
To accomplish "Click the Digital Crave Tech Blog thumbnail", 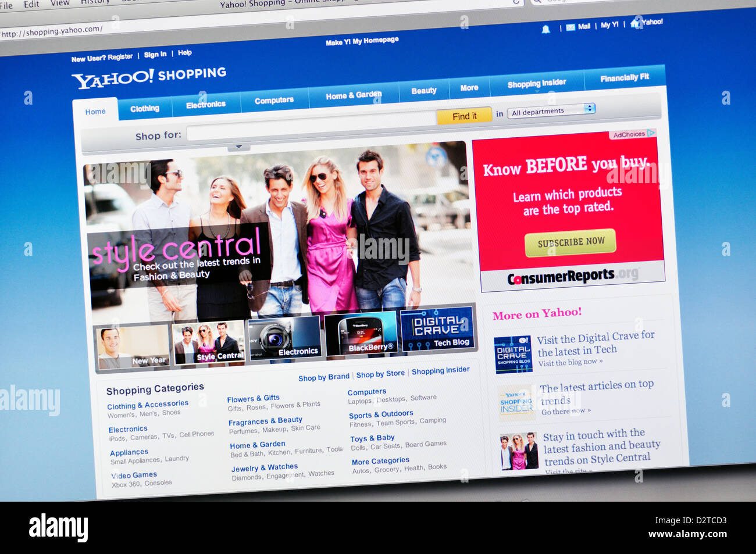I will [437, 329].
